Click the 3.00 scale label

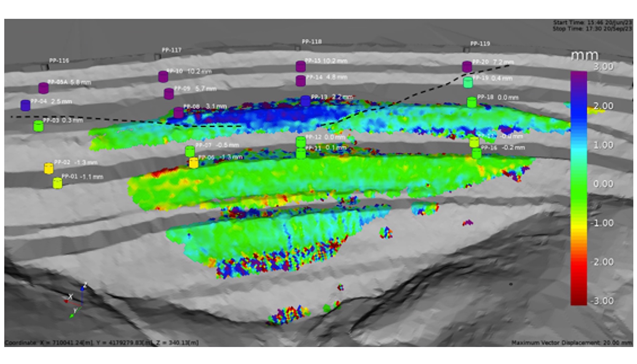603,67
